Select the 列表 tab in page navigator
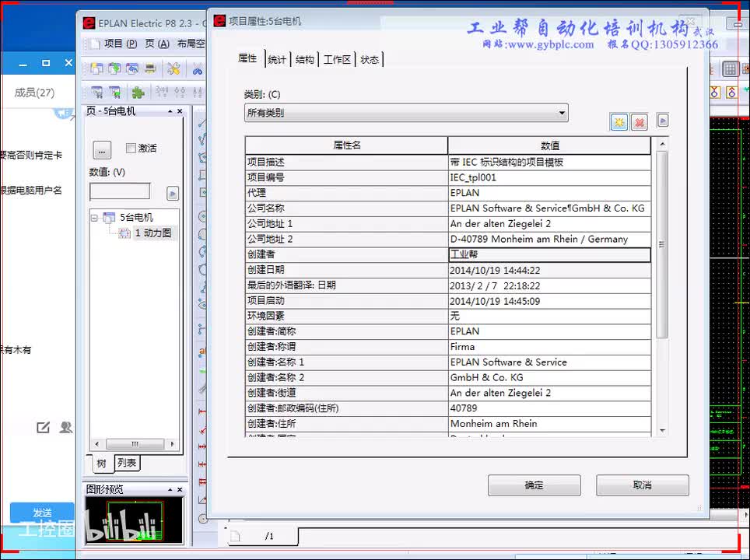Image resolution: width=750 pixels, height=560 pixels. tap(127, 463)
